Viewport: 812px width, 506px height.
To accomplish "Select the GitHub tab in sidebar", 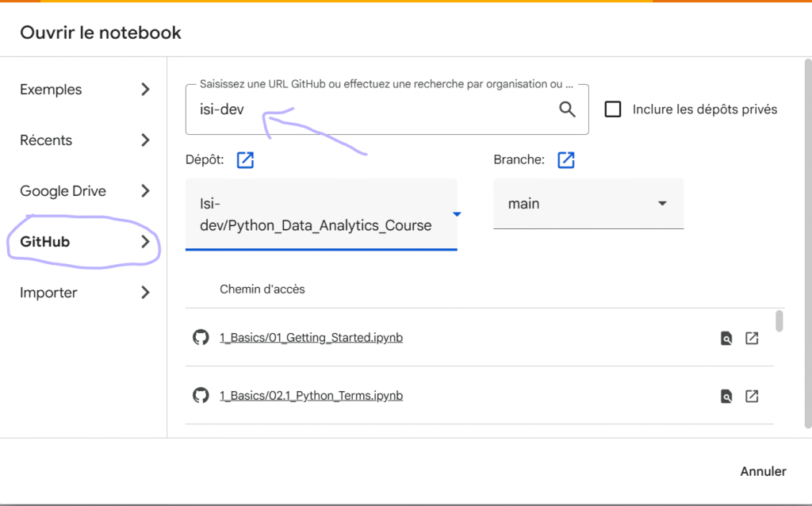I will (x=45, y=242).
